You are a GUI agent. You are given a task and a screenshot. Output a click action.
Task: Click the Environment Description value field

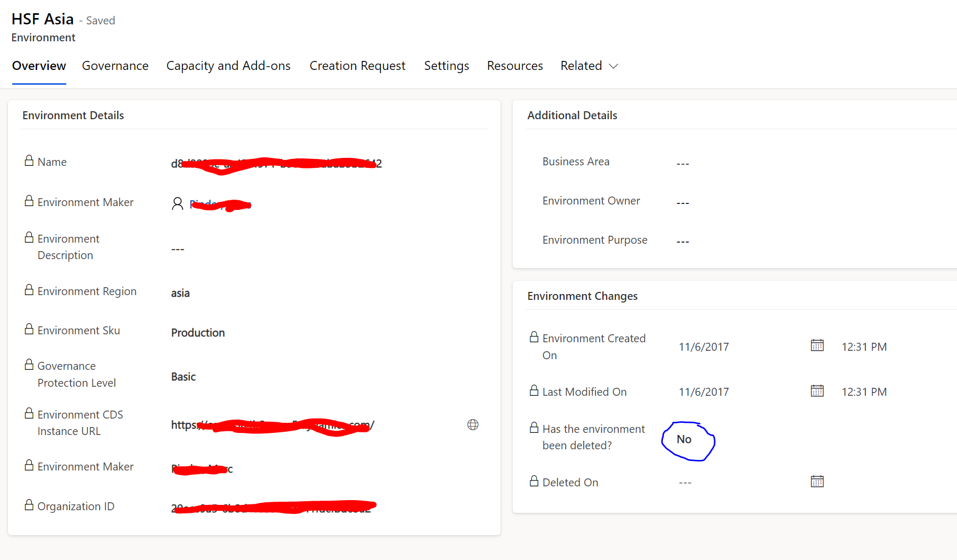coord(178,248)
